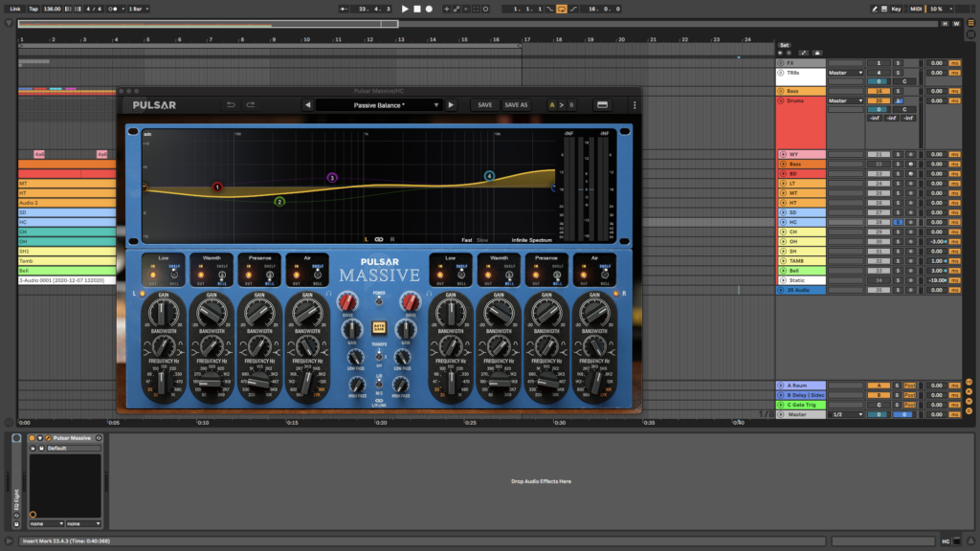Toggle the L/R link chain icon

coord(379,400)
